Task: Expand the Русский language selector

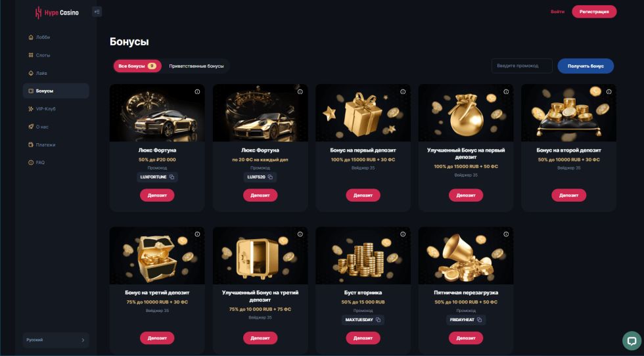Action: [56, 340]
